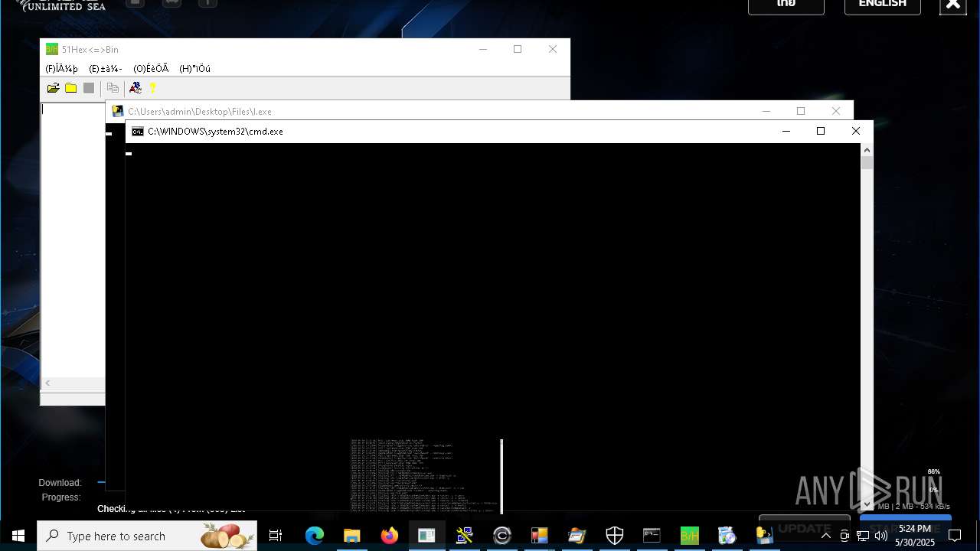Click the Python icon on taskbar

pos(765,536)
